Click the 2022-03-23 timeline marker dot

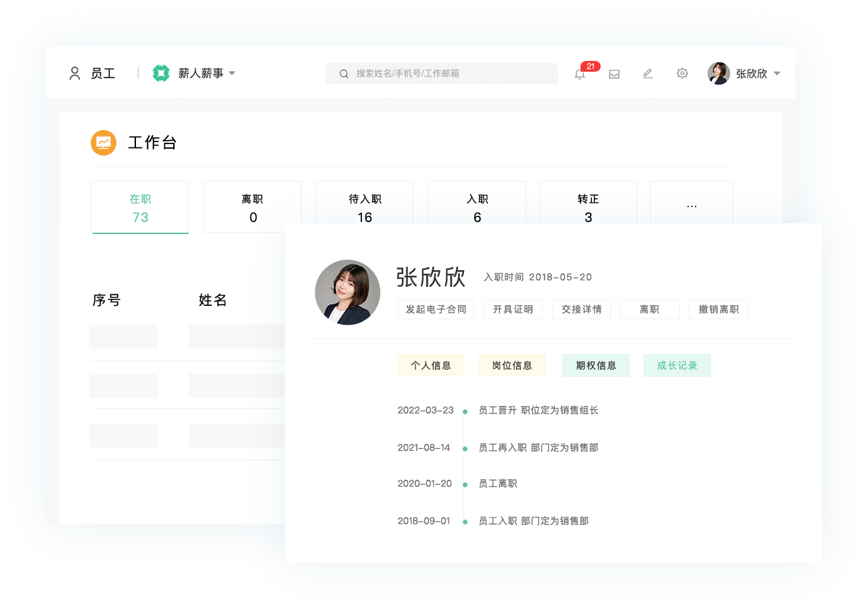pyautogui.click(x=465, y=411)
